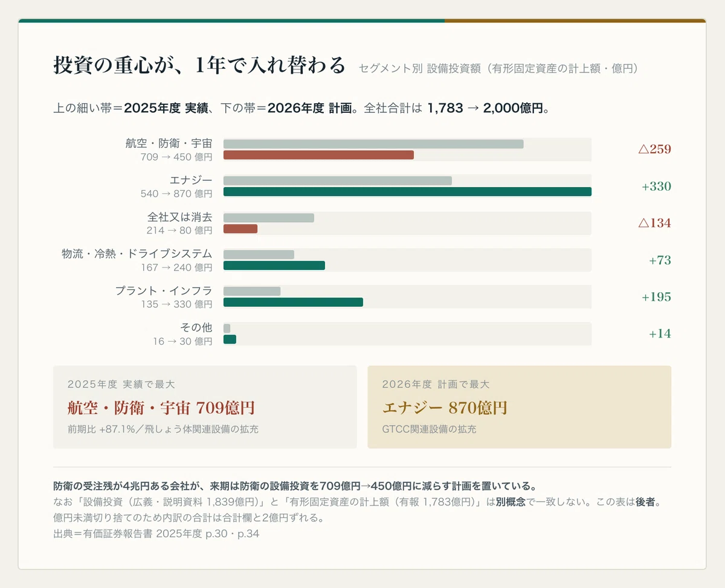This screenshot has width=725, height=588.
Task: Select the エナジー row label
Action: tap(191, 181)
